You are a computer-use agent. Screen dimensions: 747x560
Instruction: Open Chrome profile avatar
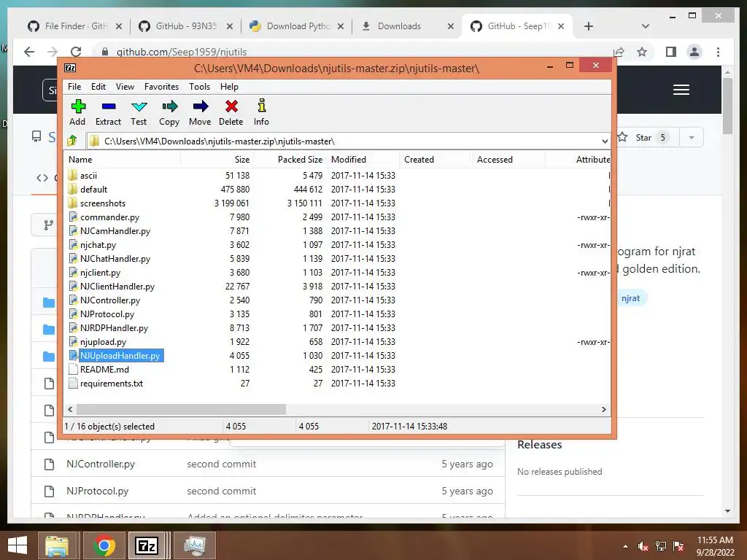point(694,52)
